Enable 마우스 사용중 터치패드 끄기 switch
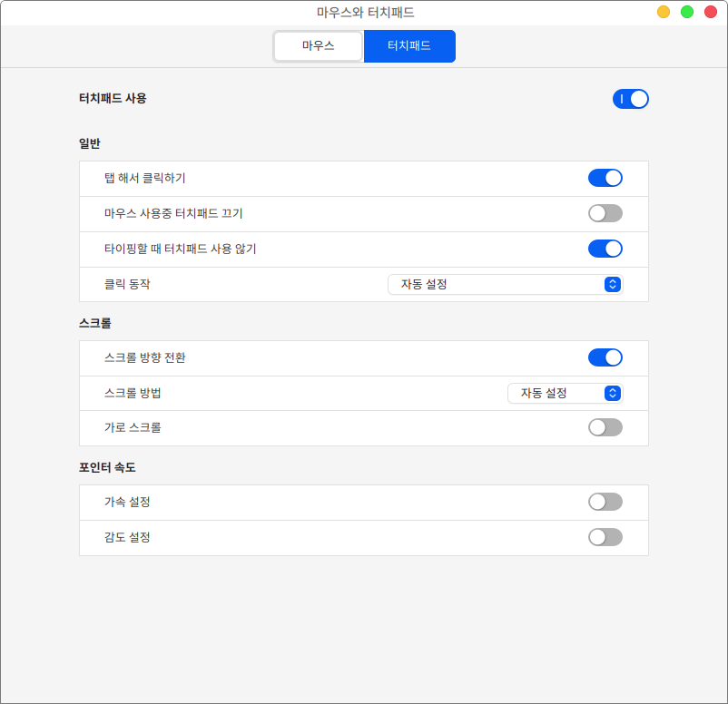 [x=605, y=213]
